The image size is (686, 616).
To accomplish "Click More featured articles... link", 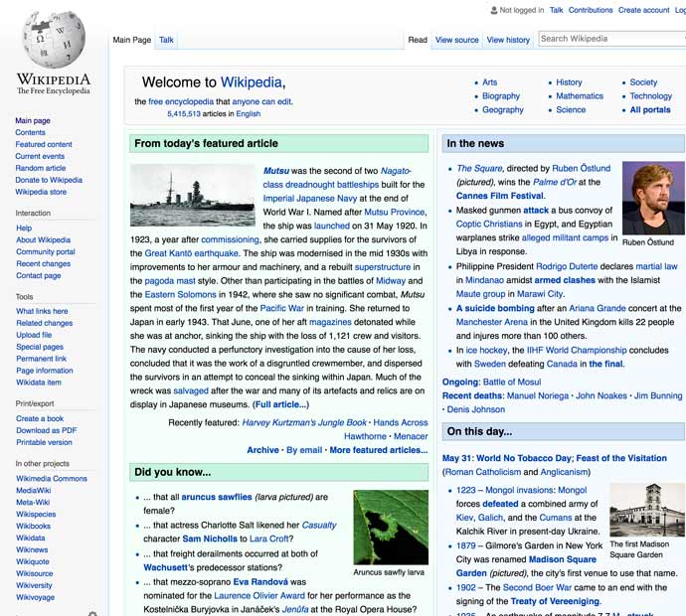I will [x=379, y=450].
